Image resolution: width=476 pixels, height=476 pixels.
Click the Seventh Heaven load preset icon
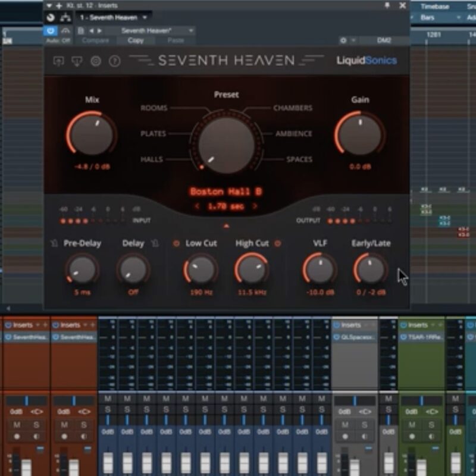point(58,61)
